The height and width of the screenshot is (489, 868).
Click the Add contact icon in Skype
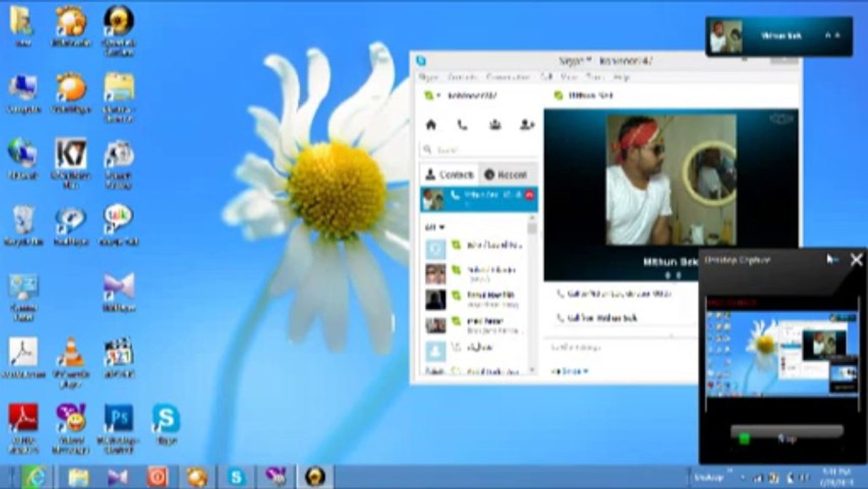[x=527, y=124]
